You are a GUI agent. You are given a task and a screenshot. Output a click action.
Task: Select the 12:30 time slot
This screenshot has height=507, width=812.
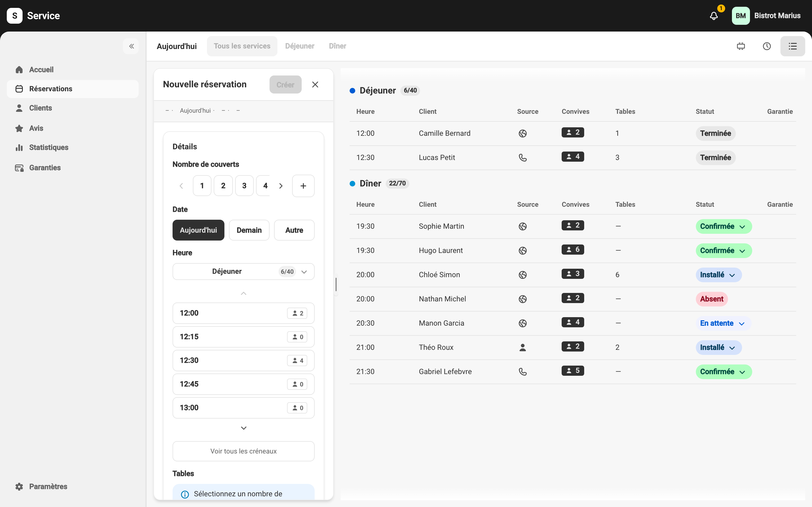pos(243,361)
